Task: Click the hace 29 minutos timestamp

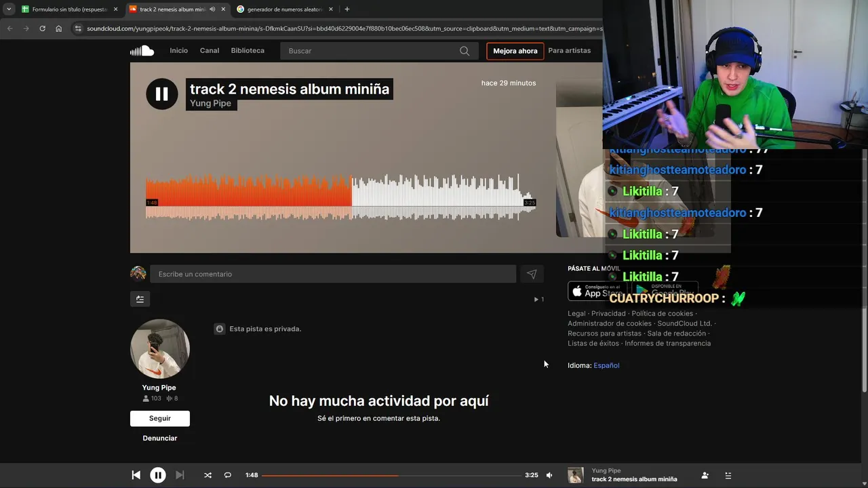Action: (x=509, y=83)
